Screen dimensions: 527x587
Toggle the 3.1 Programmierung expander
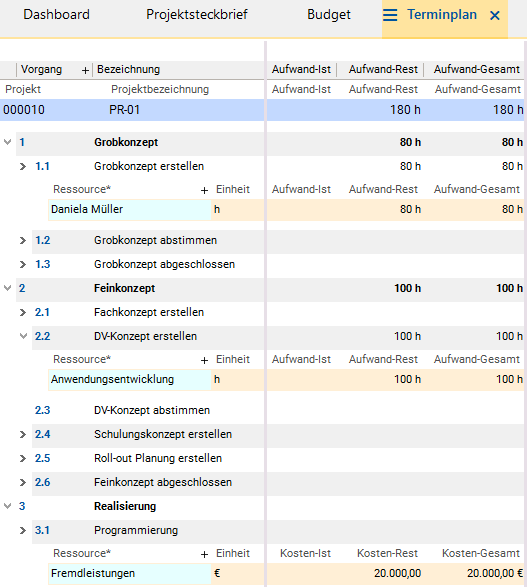pos(23,530)
